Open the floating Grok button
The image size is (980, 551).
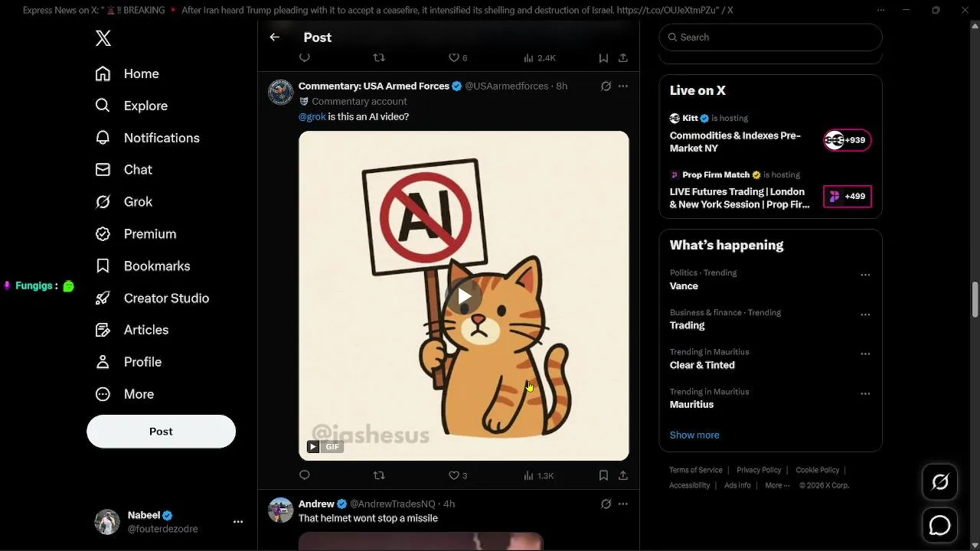(939, 482)
